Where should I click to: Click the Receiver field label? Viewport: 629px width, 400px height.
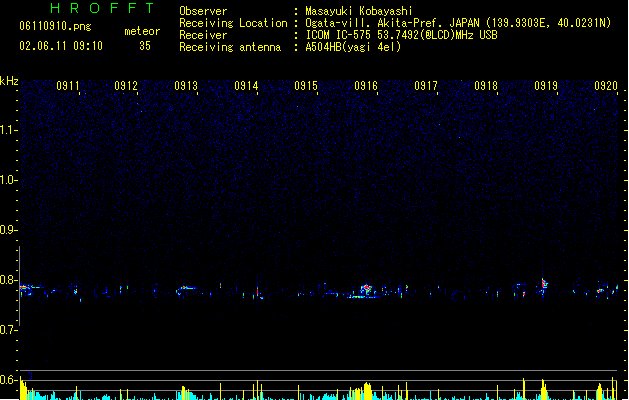[x=203, y=35]
